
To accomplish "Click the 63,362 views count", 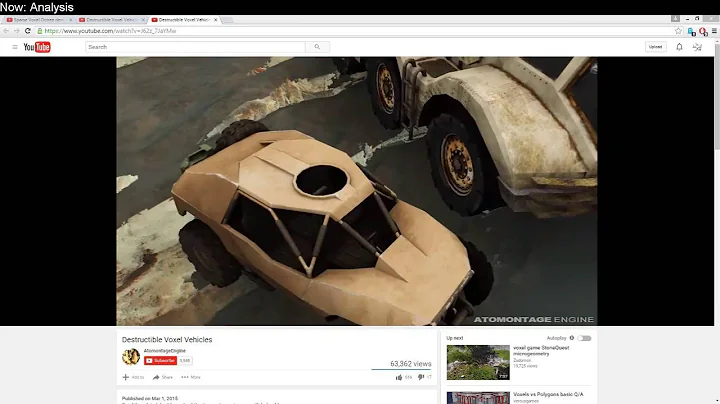I will [411, 364].
